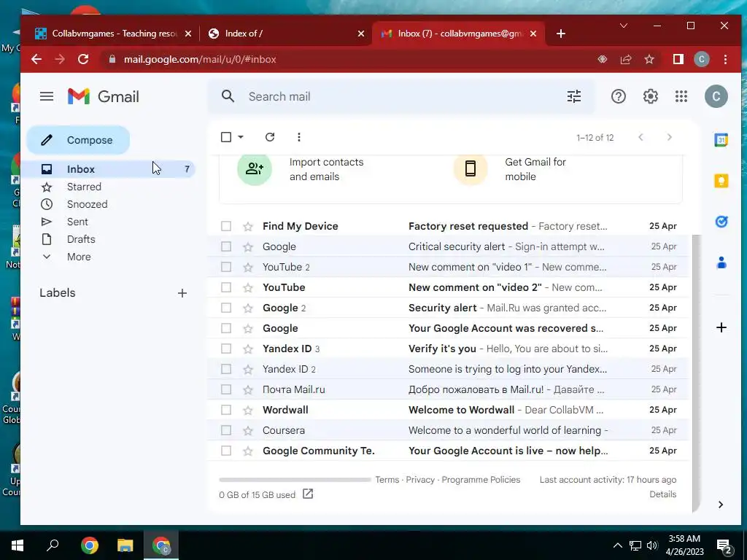Select the Account was recovered email checkbox
The height and width of the screenshot is (560, 747).
226,329
